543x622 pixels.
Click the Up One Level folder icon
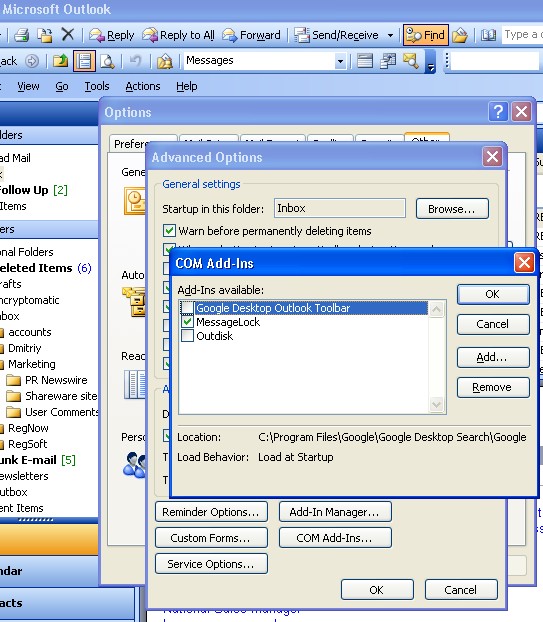(60, 61)
